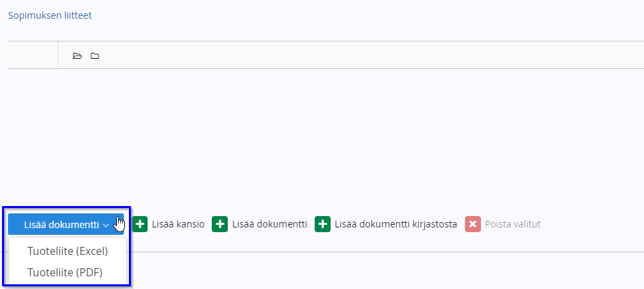
Task: Click the chevron arrow on blue Lisää dokumentti
Action: (106, 225)
